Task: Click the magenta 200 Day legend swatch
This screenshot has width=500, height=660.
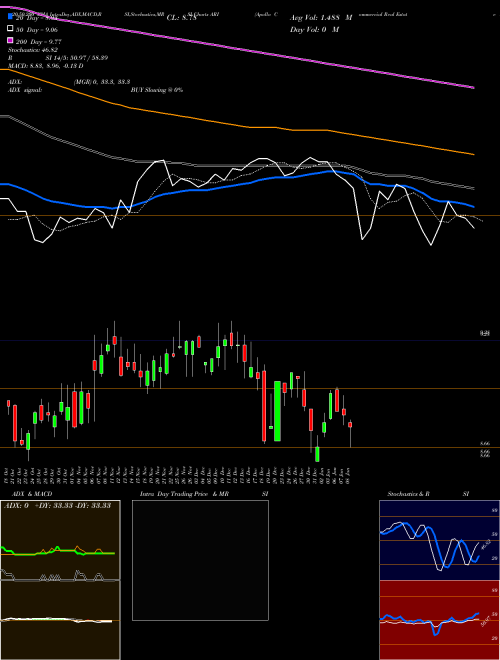Action: [10, 40]
